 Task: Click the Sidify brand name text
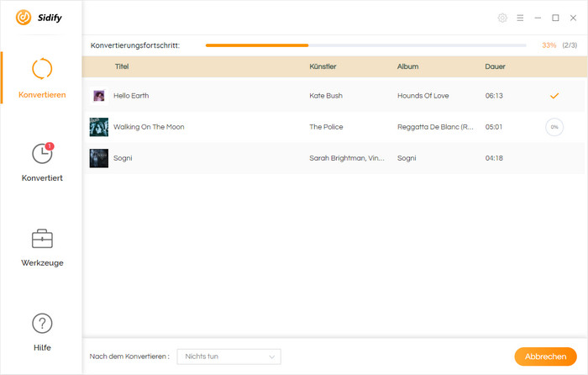pos(50,18)
